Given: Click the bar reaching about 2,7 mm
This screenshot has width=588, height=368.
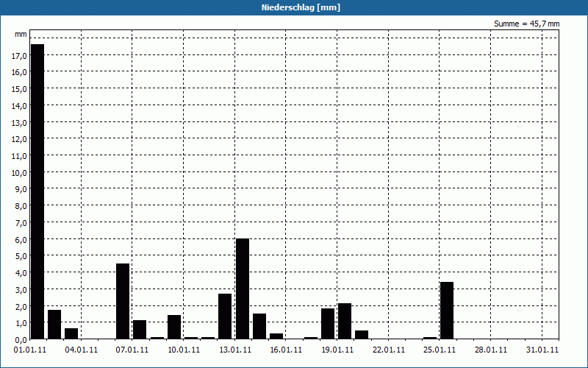Looking at the screenshot, I should [225, 316].
